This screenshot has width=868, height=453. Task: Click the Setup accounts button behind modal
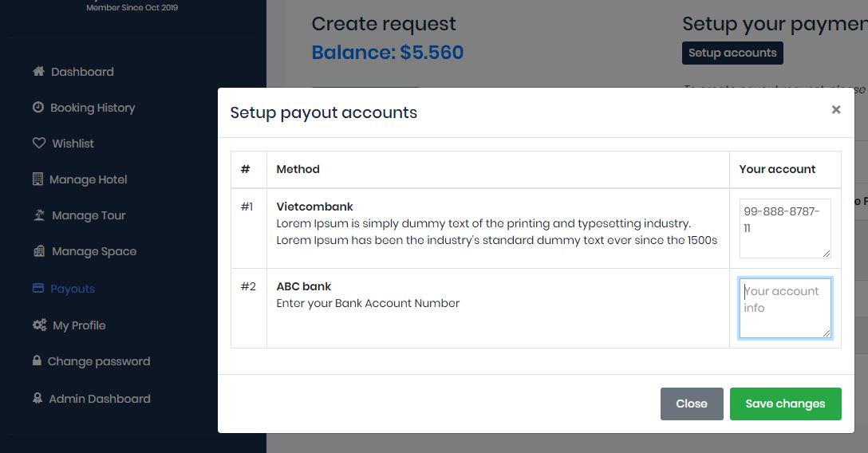(732, 53)
